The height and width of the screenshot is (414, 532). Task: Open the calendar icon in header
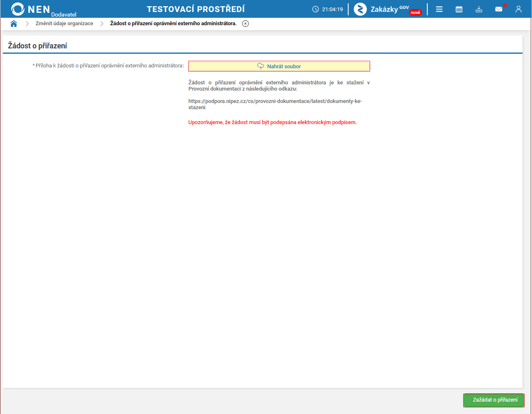(459, 9)
